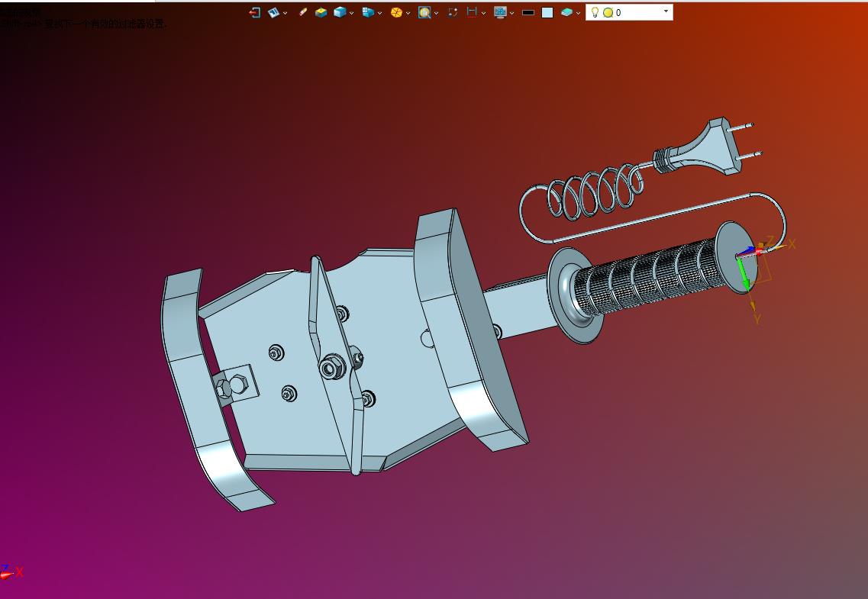Viewport: 868px width, 599px height.
Task: Expand the zoom options dropdown arrow
Action: 436,13
